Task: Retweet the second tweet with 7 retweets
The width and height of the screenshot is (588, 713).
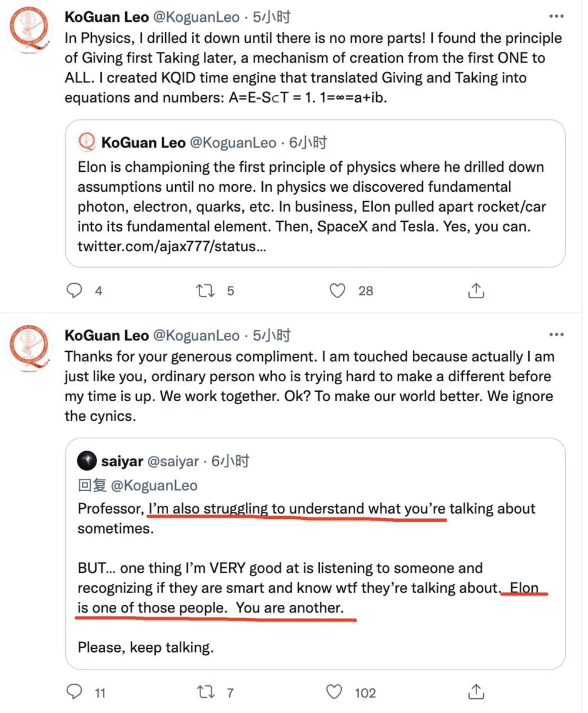Action: point(205,692)
